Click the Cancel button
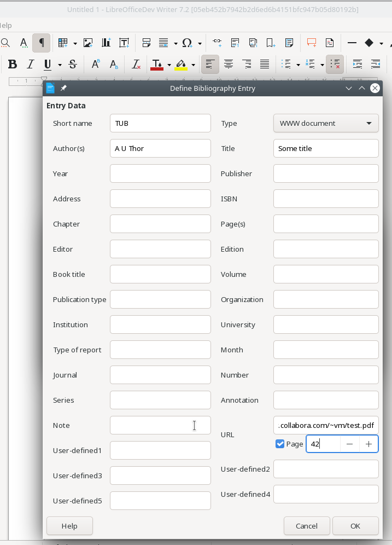392x545 pixels. [x=307, y=526]
